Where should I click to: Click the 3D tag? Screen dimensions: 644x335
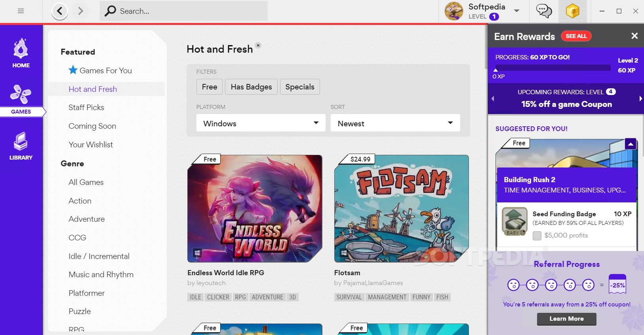293,297
